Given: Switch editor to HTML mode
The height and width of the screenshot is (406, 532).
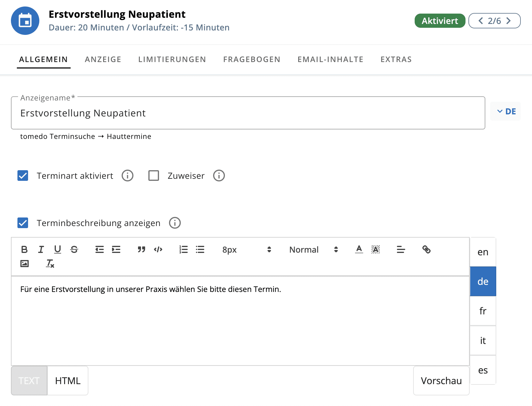Looking at the screenshot, I should coord(68,381).
